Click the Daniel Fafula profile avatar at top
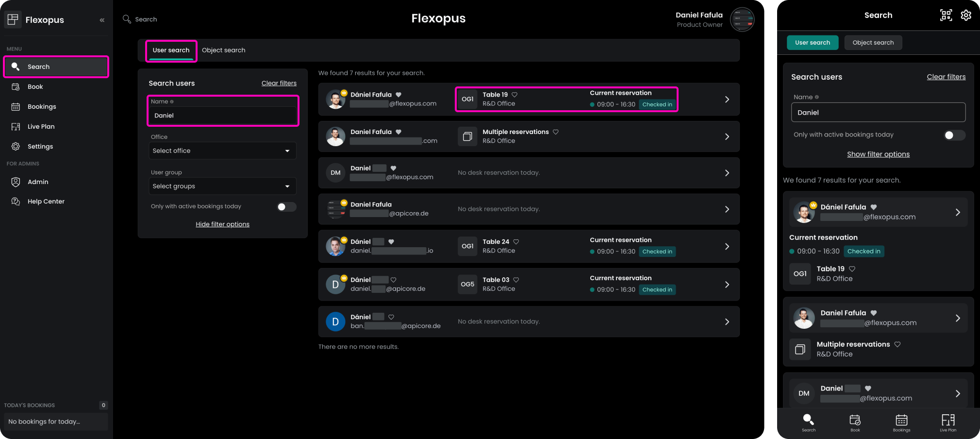 click(742, 20)
